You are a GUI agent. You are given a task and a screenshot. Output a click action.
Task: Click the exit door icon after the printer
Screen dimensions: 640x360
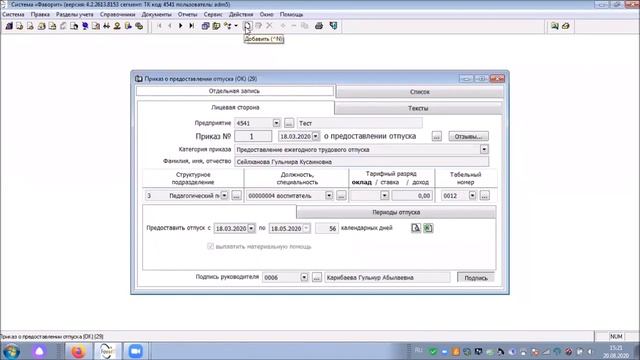(333, 26)
